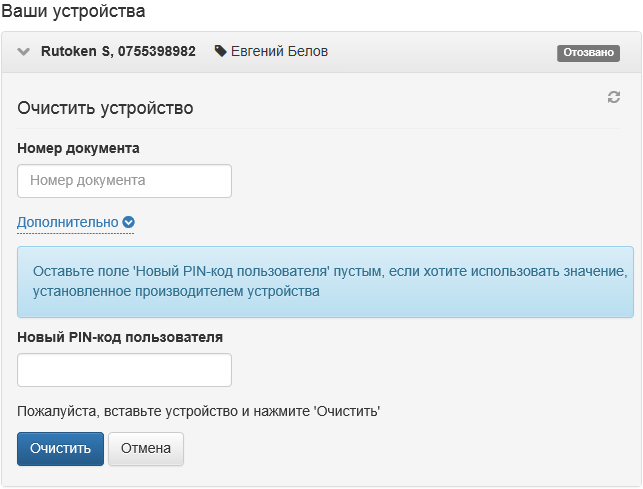Click the serial number 0755398982
The image size is (643, 489).
[156, 51]
